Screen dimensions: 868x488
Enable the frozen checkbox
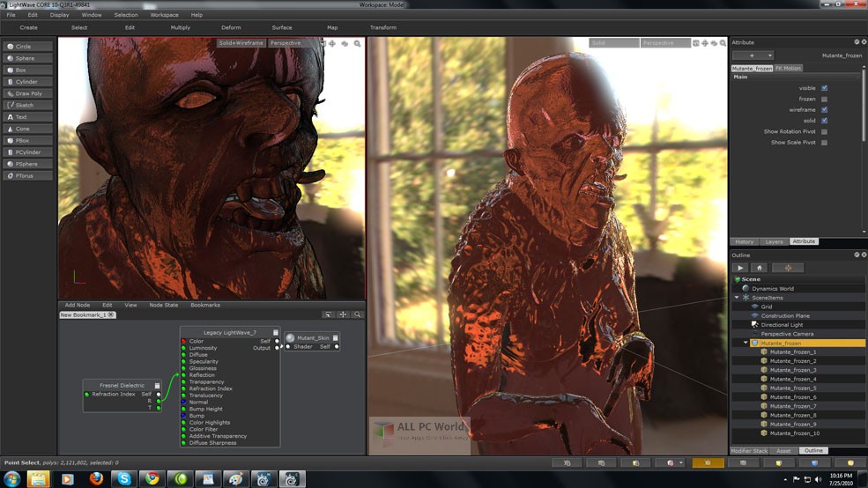824,99
